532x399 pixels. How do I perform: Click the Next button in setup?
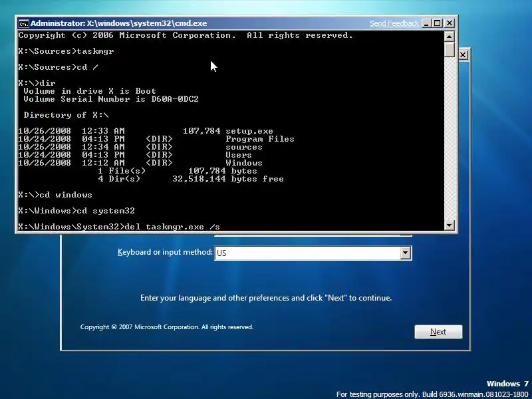(438, 332)
